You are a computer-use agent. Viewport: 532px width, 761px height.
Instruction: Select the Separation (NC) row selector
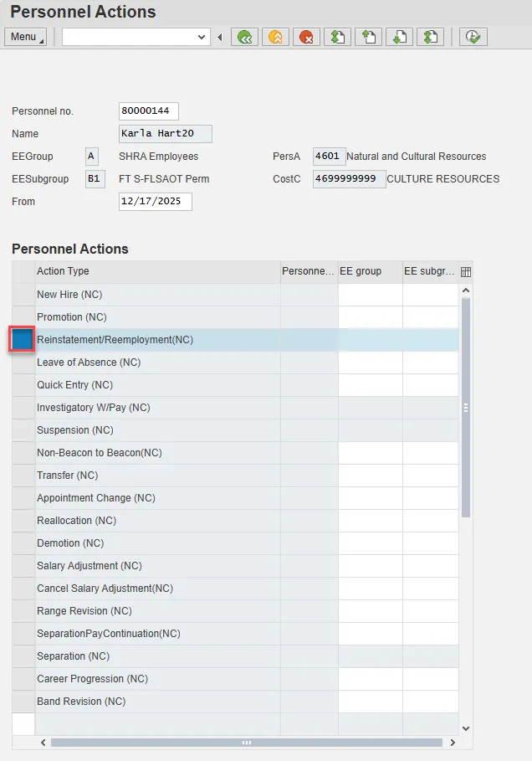click(23, 656)
